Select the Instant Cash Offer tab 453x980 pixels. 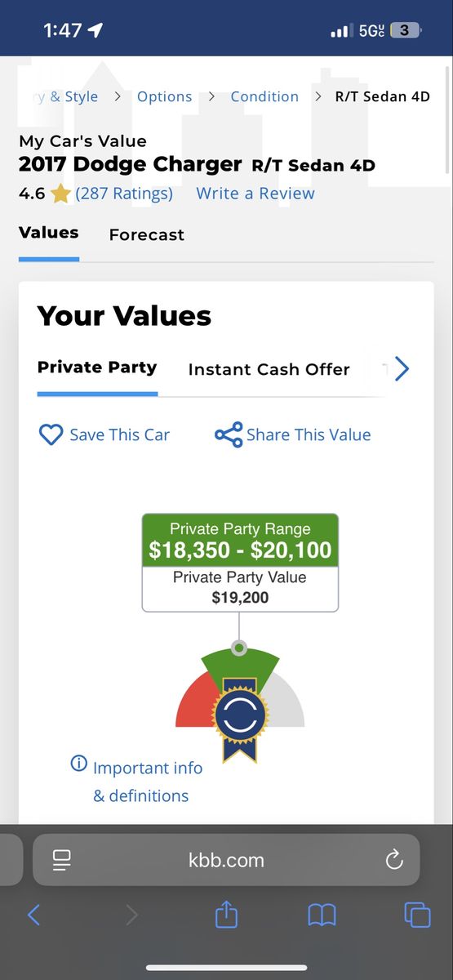tap(269, 369)
